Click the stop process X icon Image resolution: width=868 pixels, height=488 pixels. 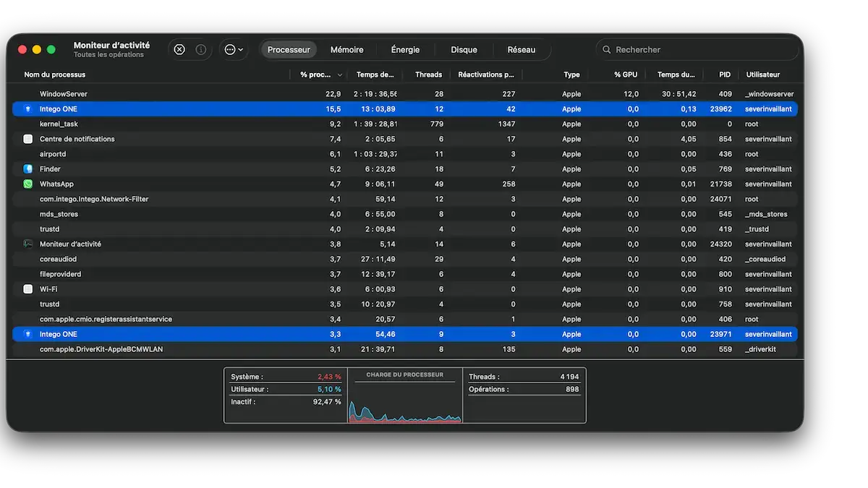pyautogui.click(x=179, y=50)
